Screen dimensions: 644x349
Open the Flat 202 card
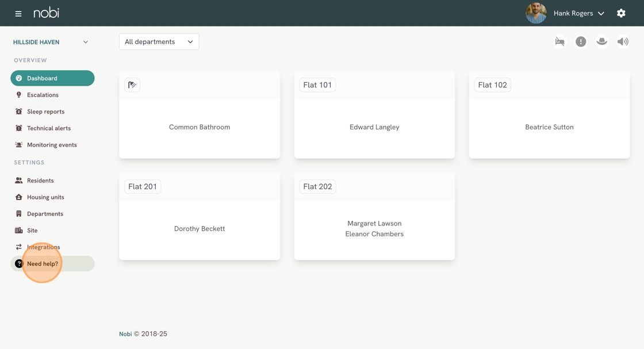click(374, 228)
